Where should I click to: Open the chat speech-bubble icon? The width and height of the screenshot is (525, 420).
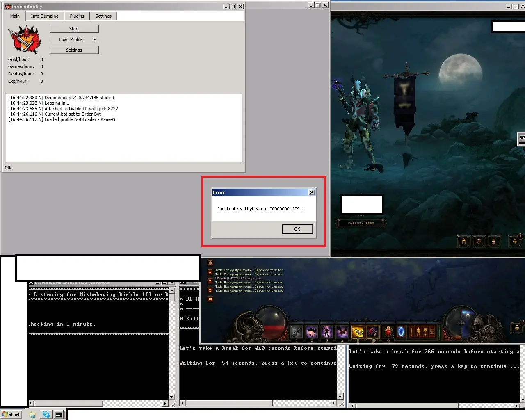point(210,299)
